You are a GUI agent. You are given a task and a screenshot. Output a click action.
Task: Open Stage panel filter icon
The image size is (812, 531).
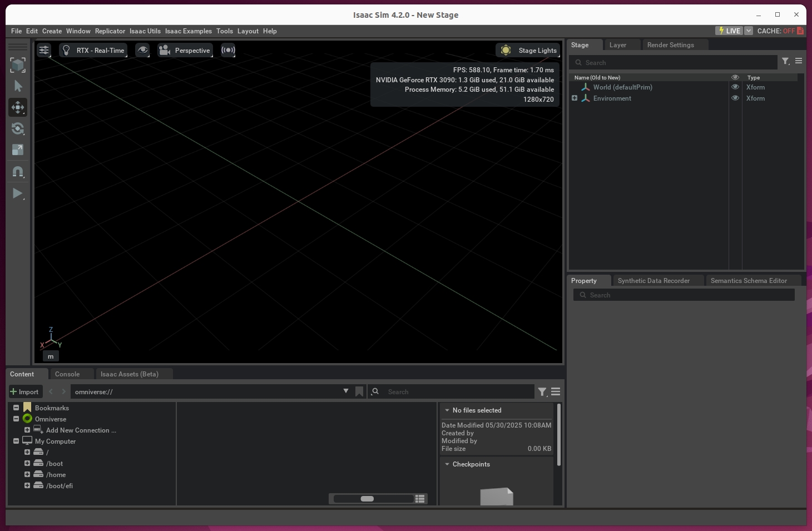click(785, 62)
